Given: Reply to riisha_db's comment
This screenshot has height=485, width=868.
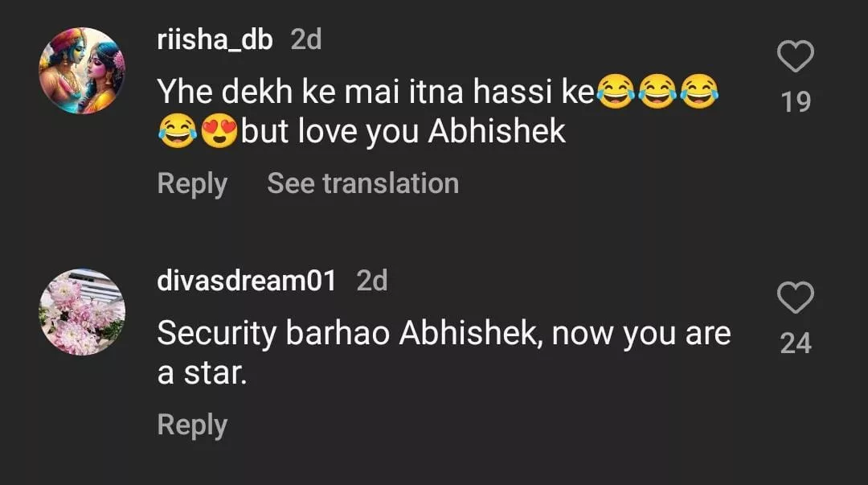Looking at the screenshot, I should tap(192, 183).
